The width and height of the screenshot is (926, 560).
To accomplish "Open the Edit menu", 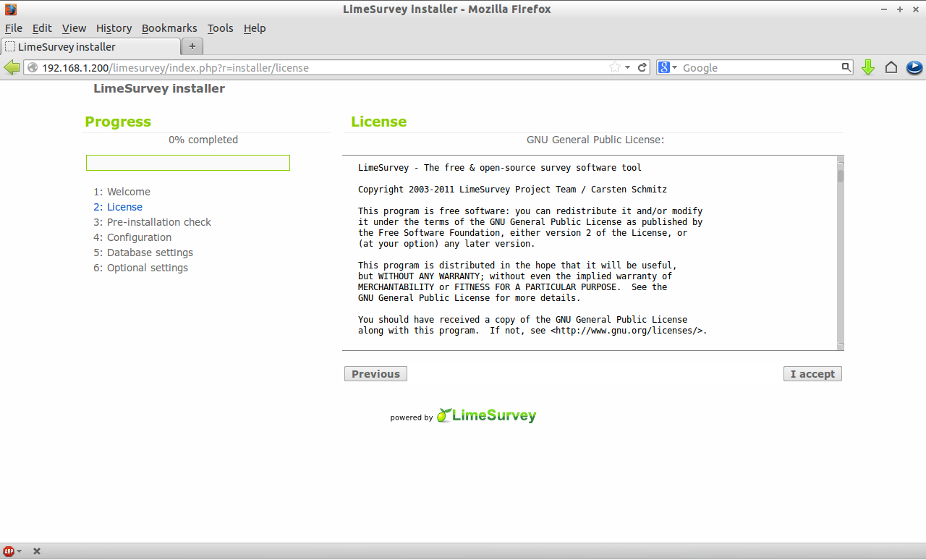I will (x=42, y=28).
